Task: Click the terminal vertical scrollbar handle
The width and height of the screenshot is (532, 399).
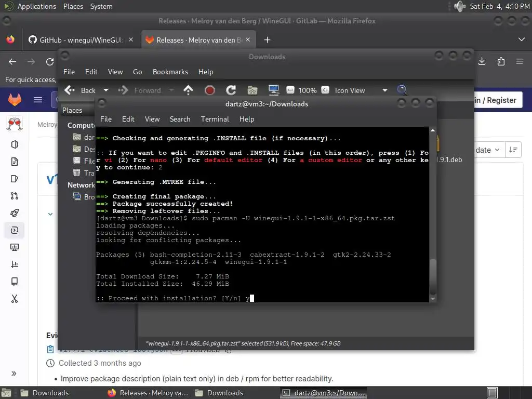Action: (433, 276)
